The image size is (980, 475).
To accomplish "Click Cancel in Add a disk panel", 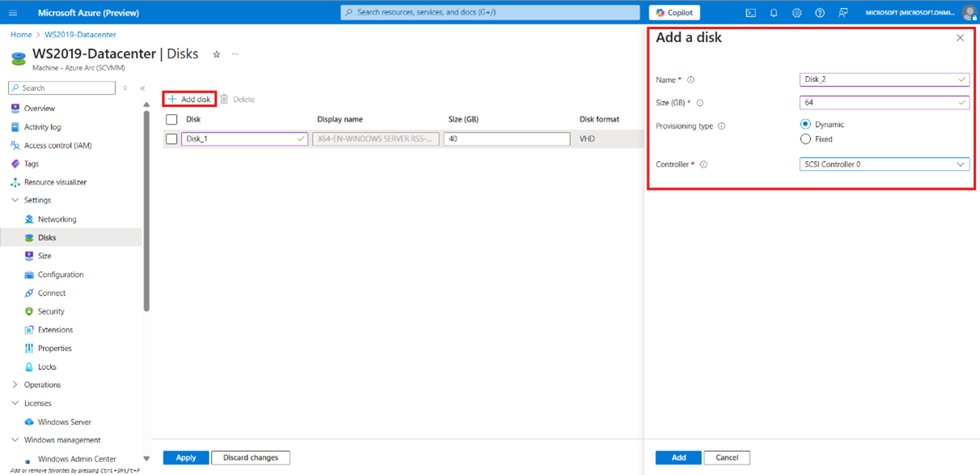I will tap(727, 458).
